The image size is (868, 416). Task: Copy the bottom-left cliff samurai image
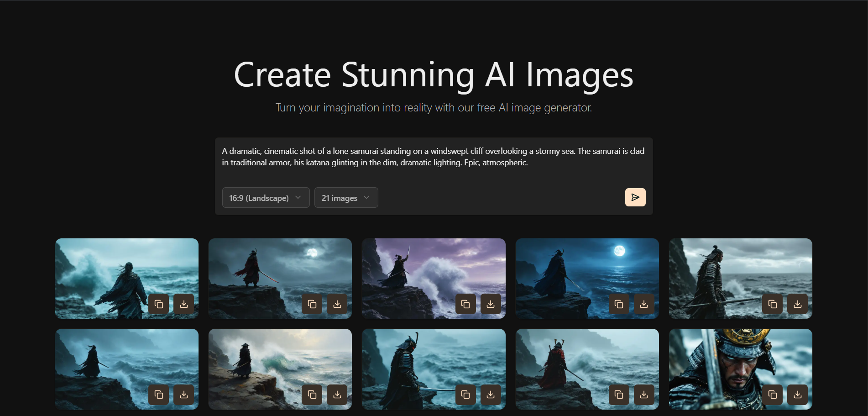[158, 395]
